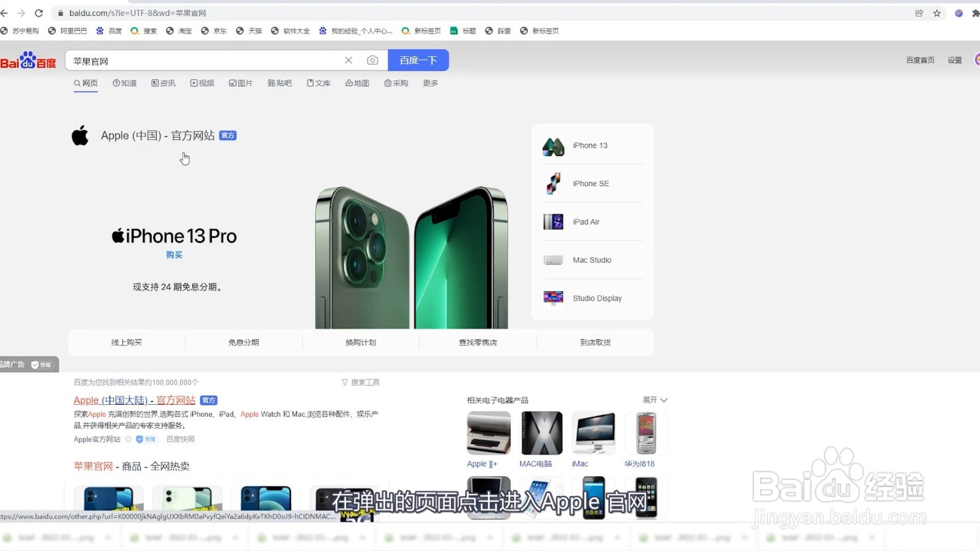Click the 换购计划 button

click(x=361, y=343)
